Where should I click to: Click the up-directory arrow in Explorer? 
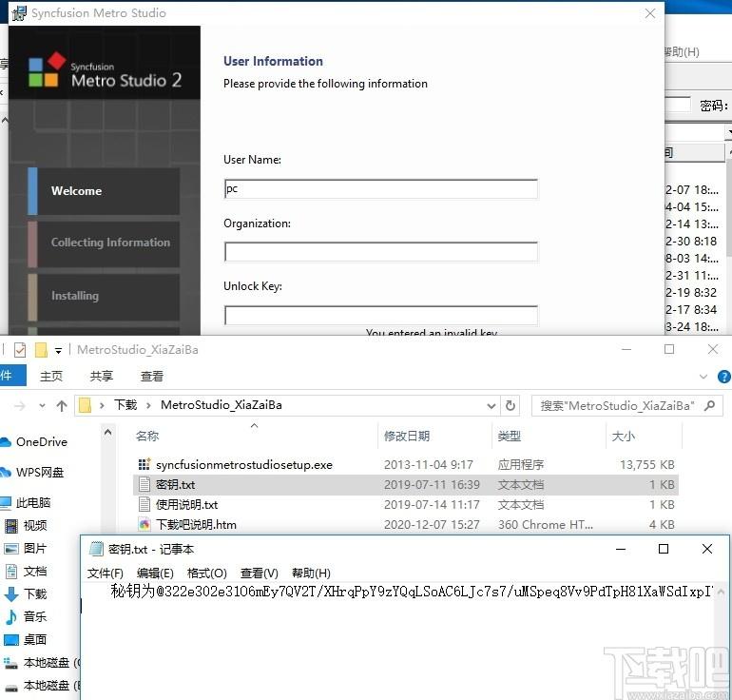(62, 405)
